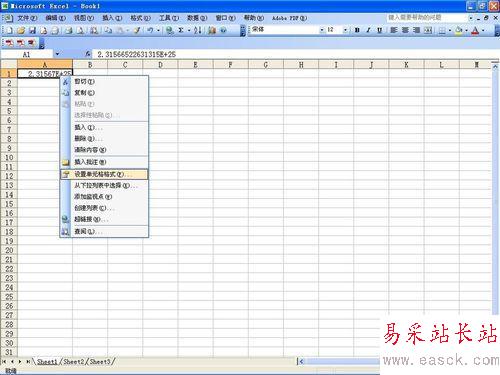Select column header D
The image size is (500, 375).
click(x=160, y=65)
